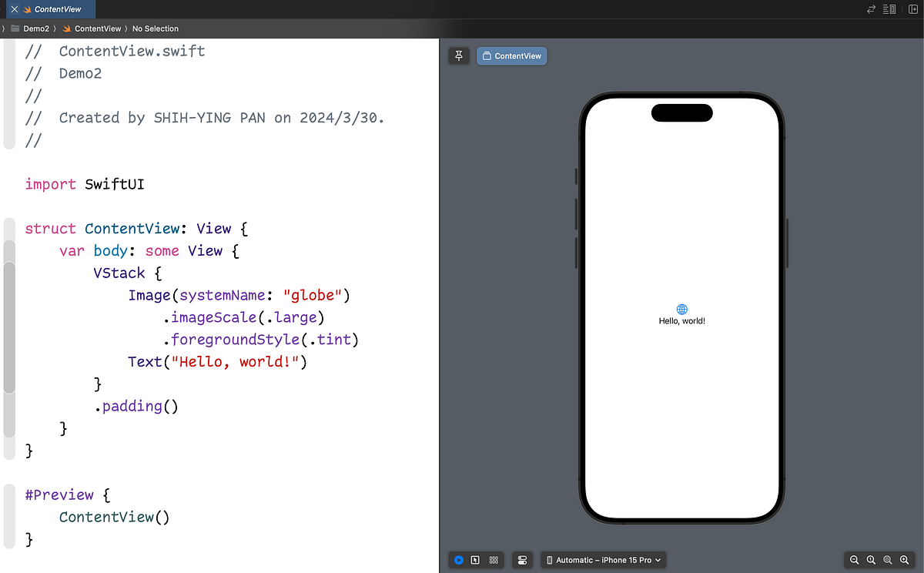Open the Automatic – iPhone 15 Pro device dropdown
This screenshot has height=573, width=924.
click(x=603, y=560)
